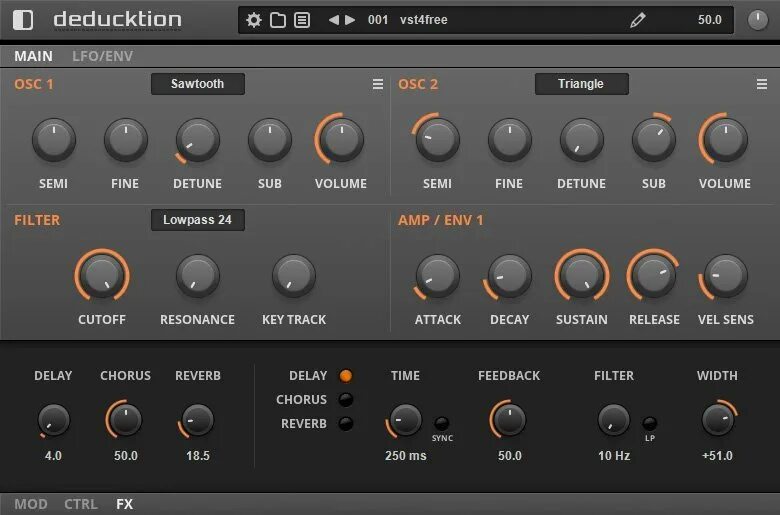Click the filter RESONANCE knob
The width and height of the screenshot is (780, 515).
tap(197, 276)
